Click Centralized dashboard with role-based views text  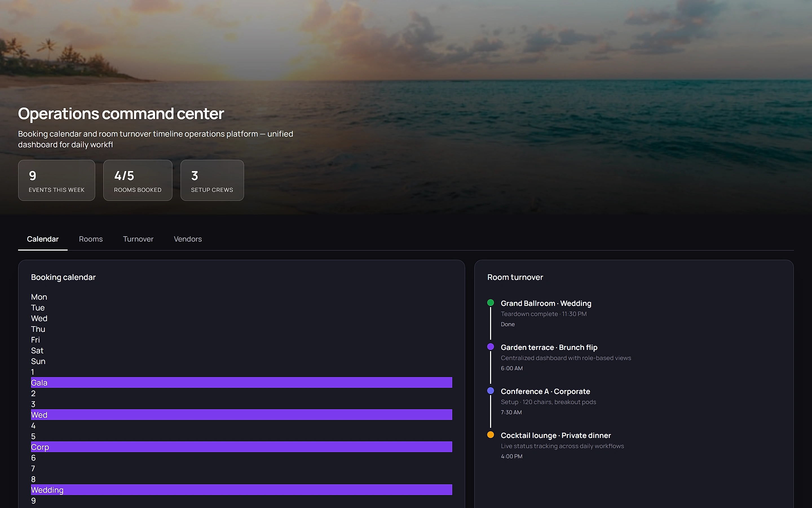coord(566,358)
